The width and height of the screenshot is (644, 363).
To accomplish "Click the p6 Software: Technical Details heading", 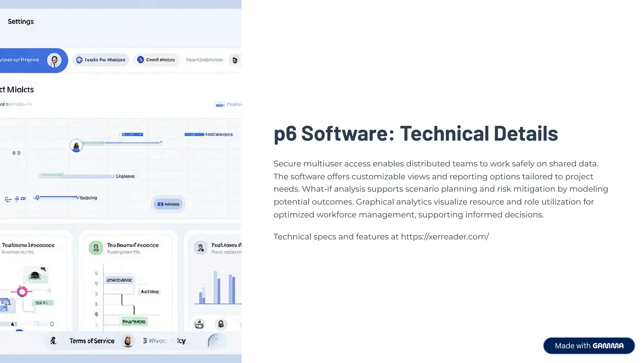I will 416,133.
